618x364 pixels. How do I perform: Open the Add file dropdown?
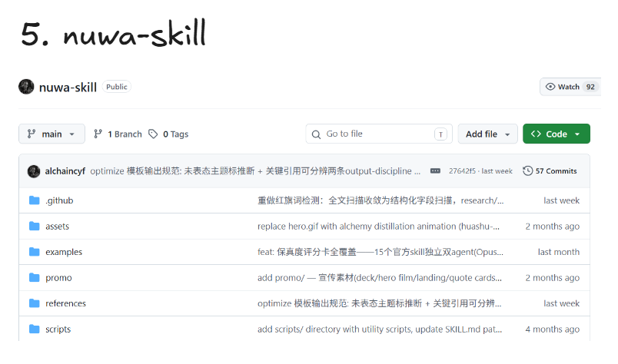(487, 134)
